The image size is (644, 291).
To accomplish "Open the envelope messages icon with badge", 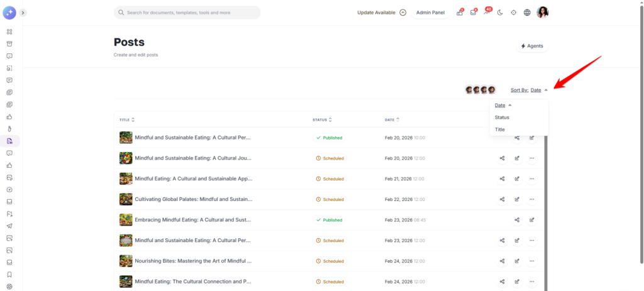I will (x=474, y=13).
